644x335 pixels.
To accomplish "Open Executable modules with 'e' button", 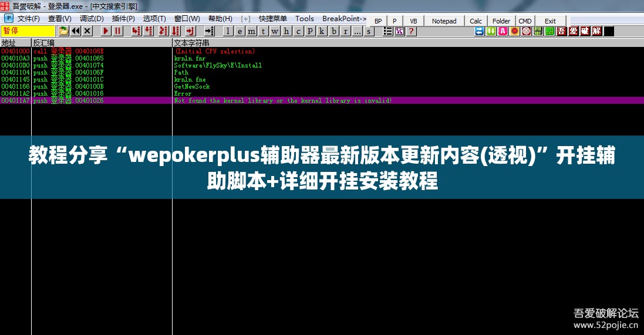I will pos(240,31).
